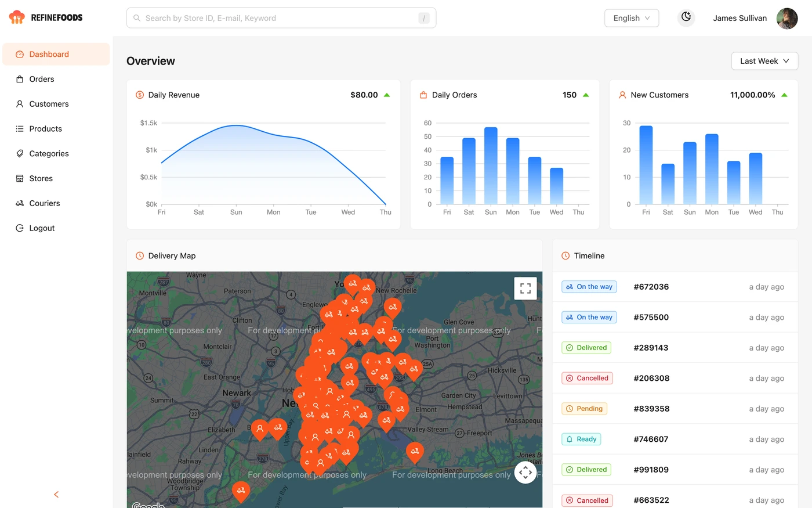The image size is (812, 508).
Task: Navigate to Products in the sidebar
Action: click(56, 129)
